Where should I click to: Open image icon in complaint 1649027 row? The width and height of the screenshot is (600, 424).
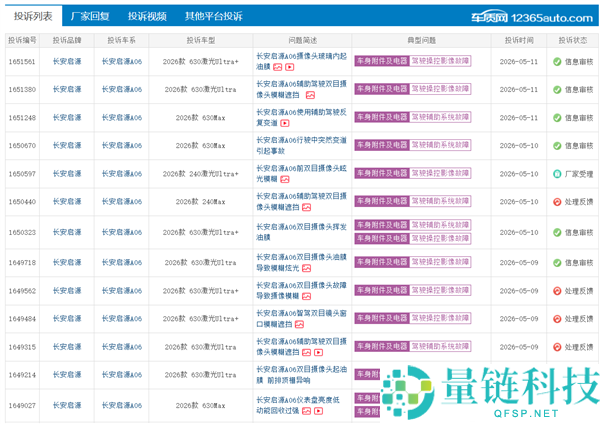(x=307, y=411)
